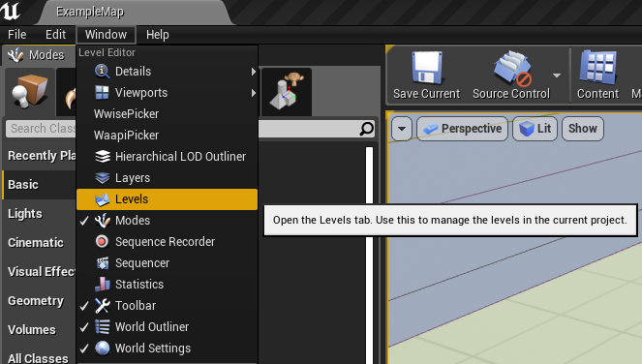Screen dimensions: 642x364
Task: Expand the Details submenu arrow
Action: (254, 72)
